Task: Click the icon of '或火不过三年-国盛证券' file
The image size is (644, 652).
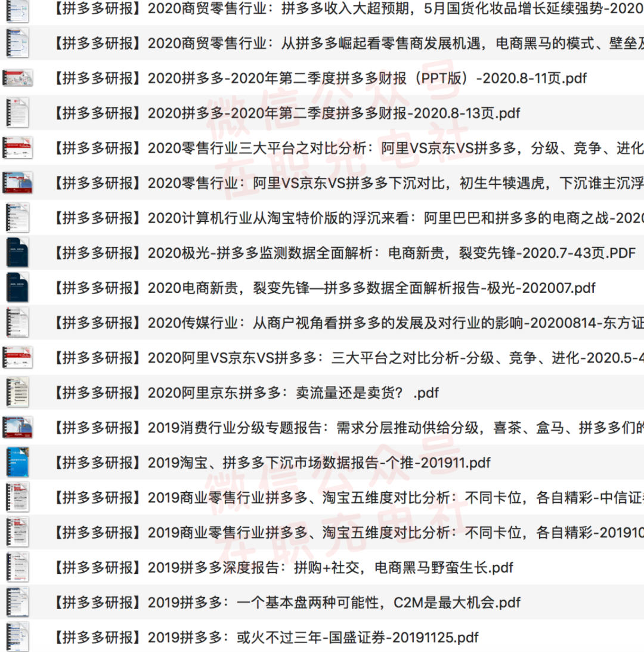Action: click(x=17, y=636)
